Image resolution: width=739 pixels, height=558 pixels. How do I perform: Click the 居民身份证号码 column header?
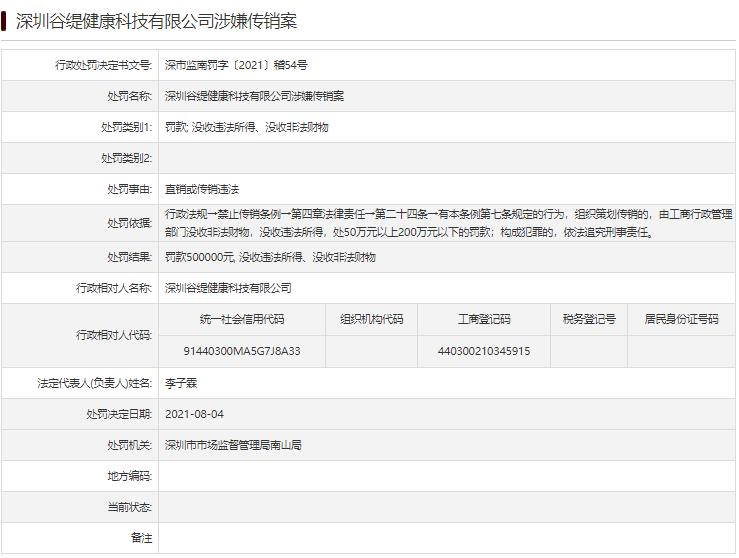click(681, 320)
